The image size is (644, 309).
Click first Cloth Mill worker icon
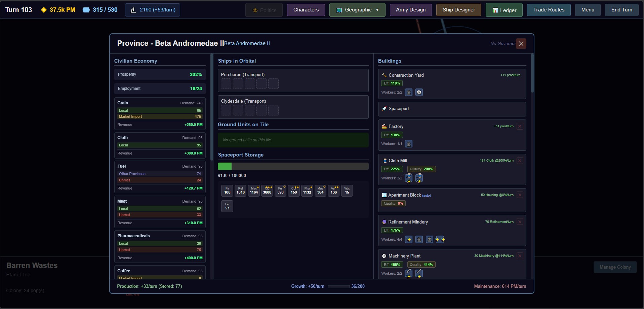click(x=409, y=178)
